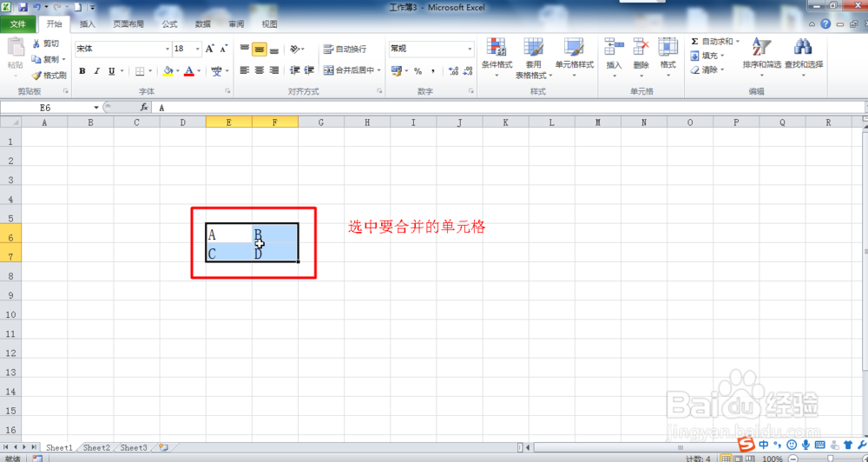Screen dimensions: 868x462
Task: Switch to the Insert (插入) ribbon tab
Action: point(88,24)
